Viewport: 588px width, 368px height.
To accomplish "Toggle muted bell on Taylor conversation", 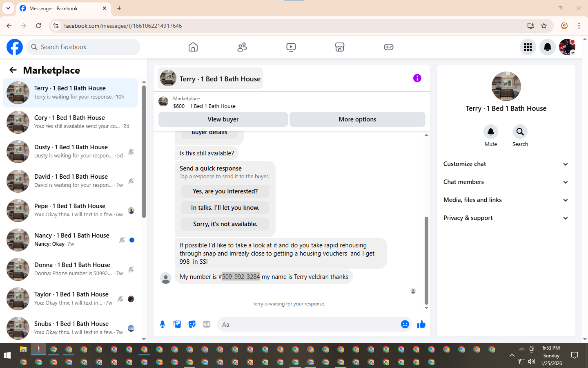I will (120, 299).
